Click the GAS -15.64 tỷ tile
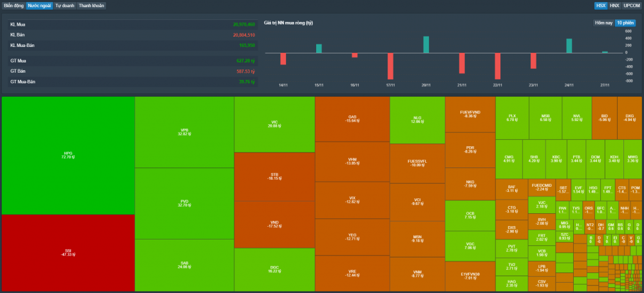 (x=352, y=118)
